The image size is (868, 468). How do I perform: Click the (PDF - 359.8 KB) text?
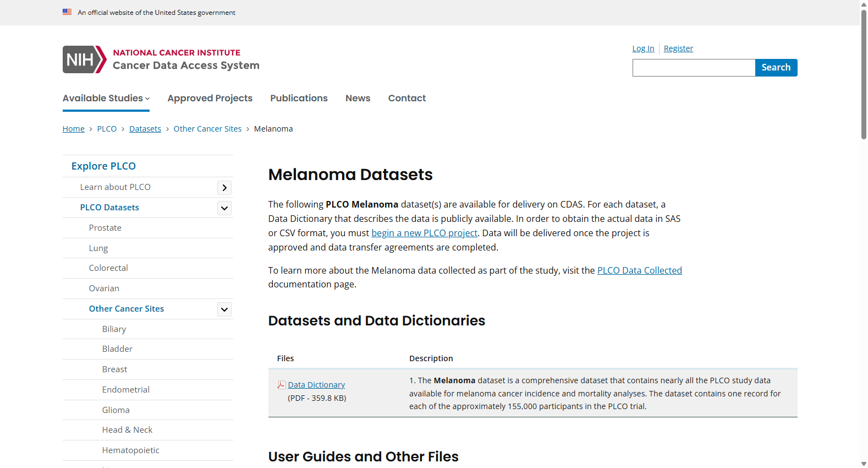(x=317, y=398)
